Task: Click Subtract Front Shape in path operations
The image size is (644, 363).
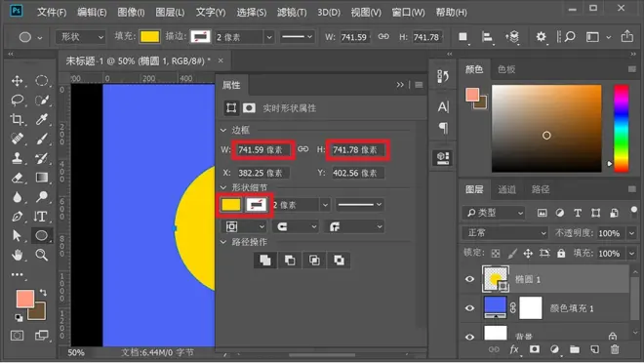Action: tap(290, 260)
